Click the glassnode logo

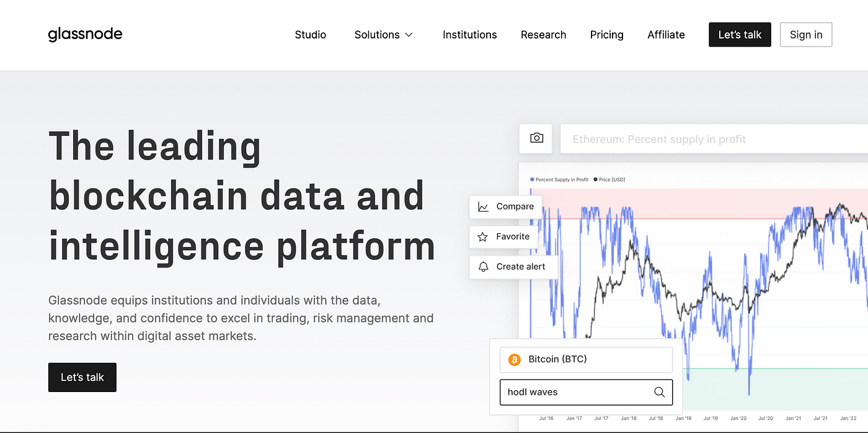(x=85, y=34)
